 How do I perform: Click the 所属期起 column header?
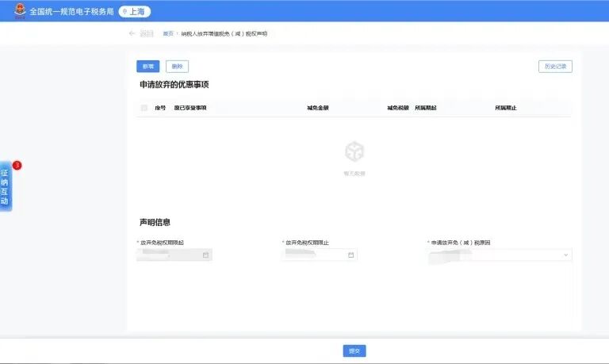coord(426,108)
